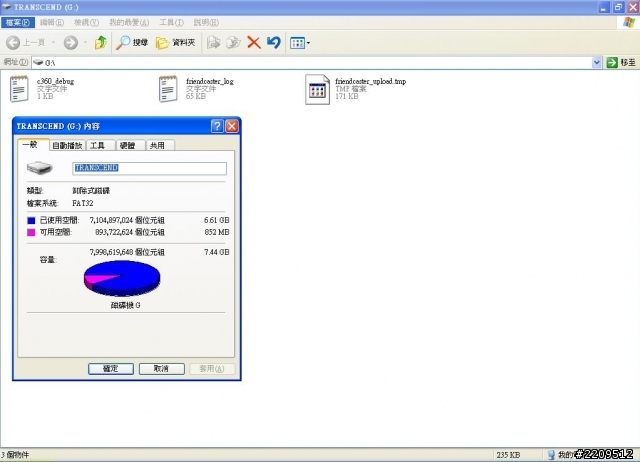Minimize the TRANSCEND (G:) Explorer window

point(604,7)
